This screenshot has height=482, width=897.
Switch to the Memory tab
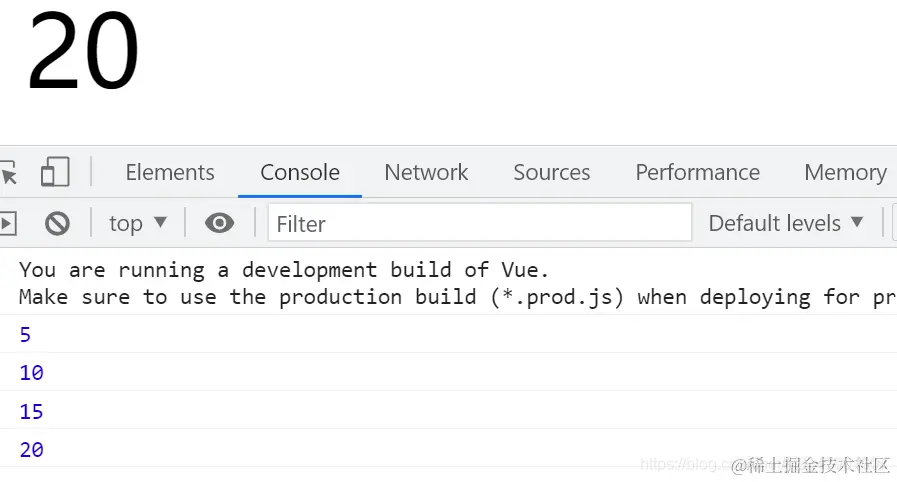(845, 172)
